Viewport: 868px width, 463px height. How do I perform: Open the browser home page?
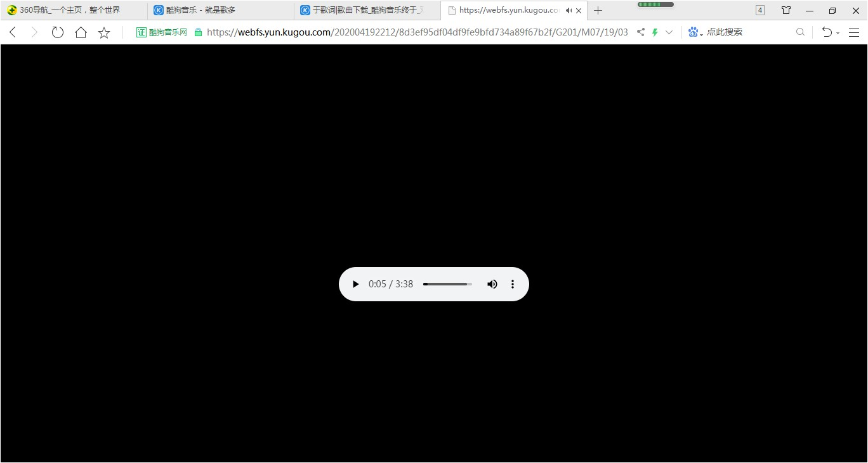[x=81, y=32]
